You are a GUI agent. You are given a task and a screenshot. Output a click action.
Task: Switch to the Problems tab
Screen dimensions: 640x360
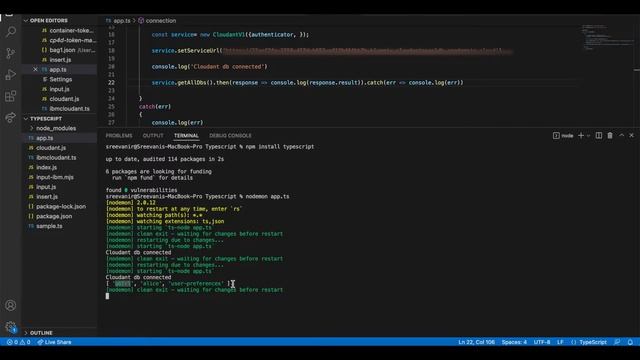coord(119,136)
